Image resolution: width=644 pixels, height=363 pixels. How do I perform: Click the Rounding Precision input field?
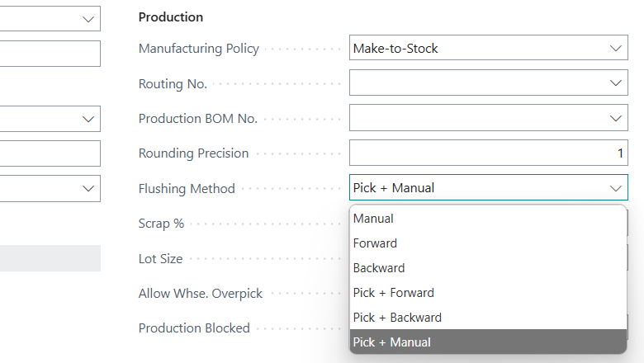coord(487,153)
